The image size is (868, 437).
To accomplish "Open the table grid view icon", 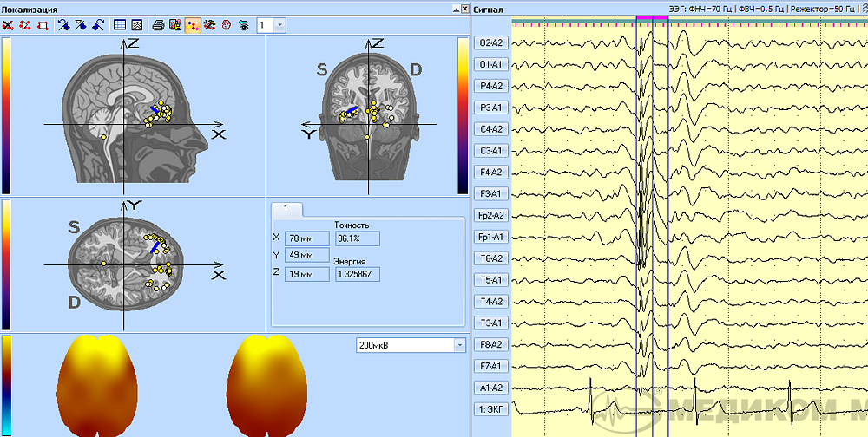I will click(x=118, y=25).
